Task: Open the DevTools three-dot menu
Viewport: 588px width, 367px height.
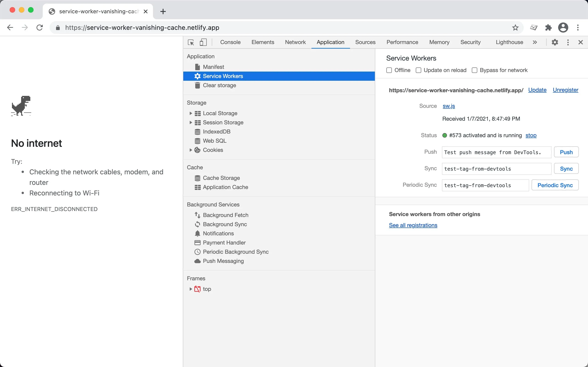Action: point(568,42)
